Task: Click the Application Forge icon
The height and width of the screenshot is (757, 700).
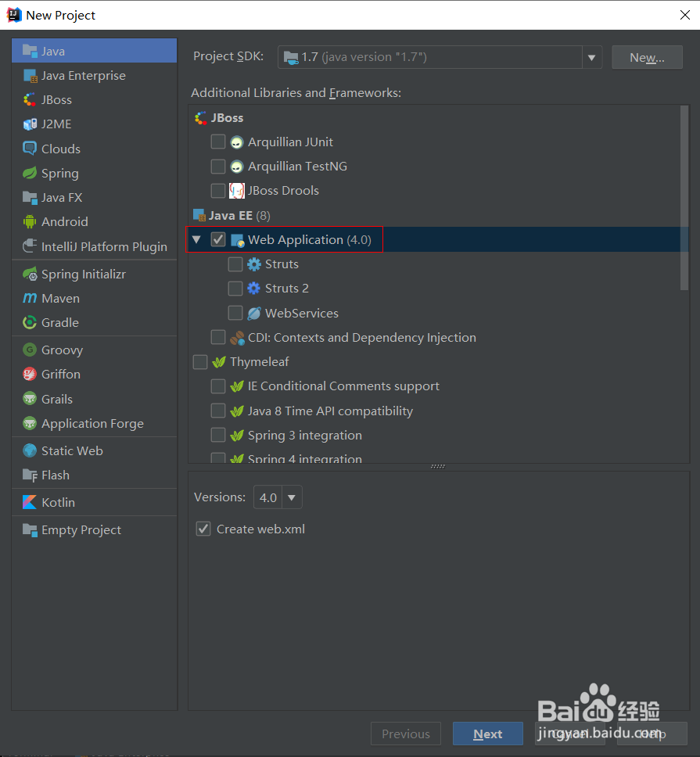Action: tap(30, 423)
